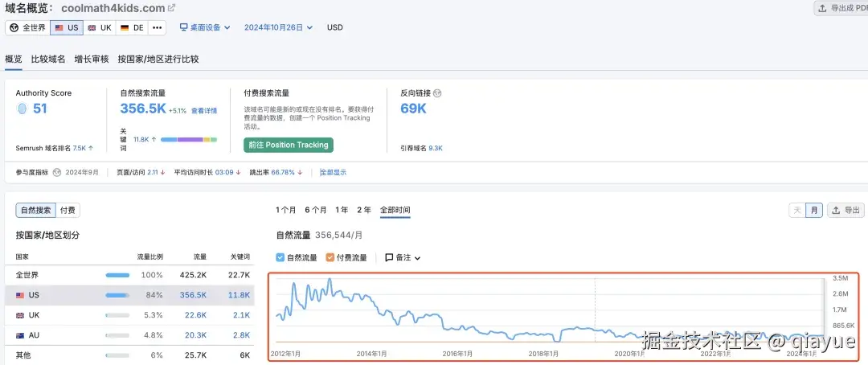Click the Authority Score 51 value
Image resolution: width=868 pixels, height=365 pixels.
[x=40, y=109]
